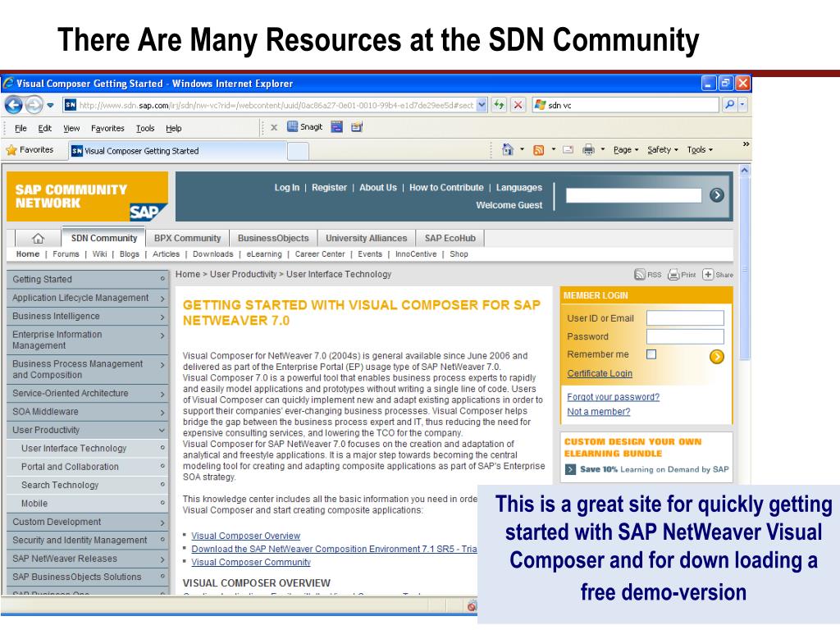Open the View menu

pos(71,128)
